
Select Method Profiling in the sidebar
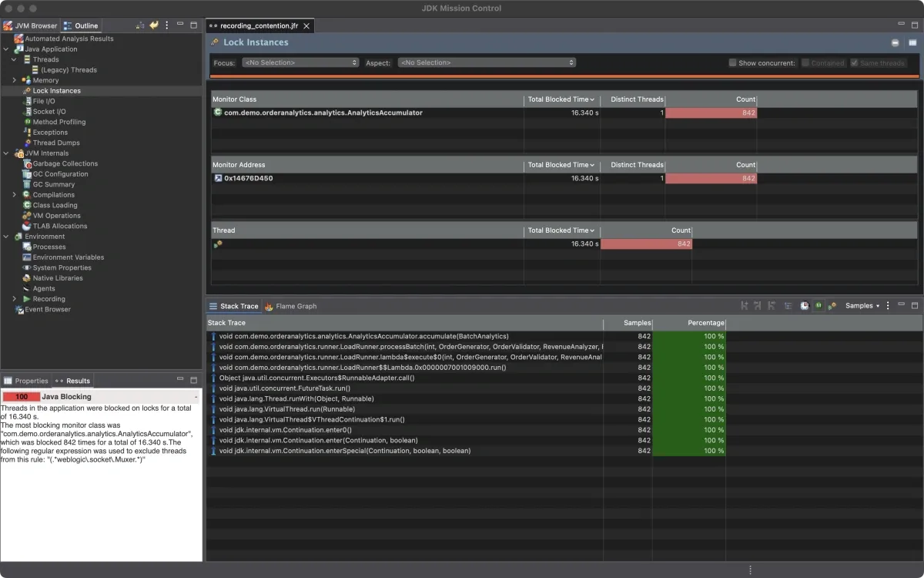click(61, 121)
